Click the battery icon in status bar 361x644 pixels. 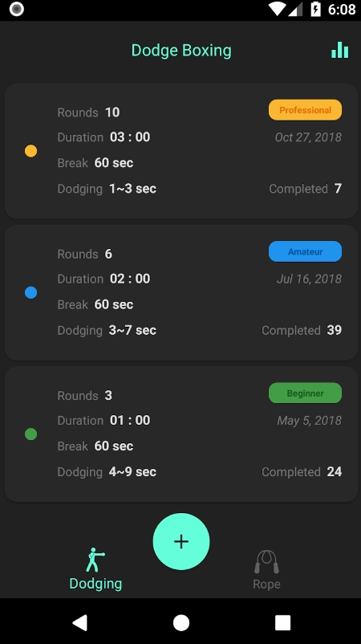(315, 9)
